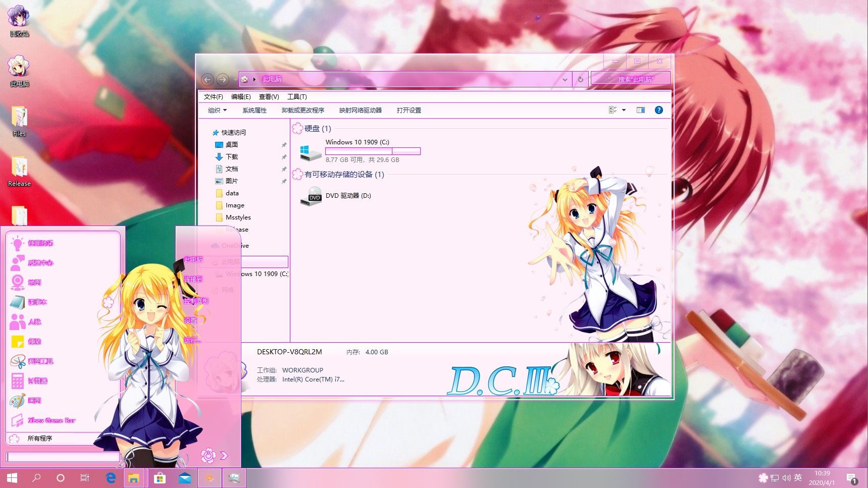
Task: Open 人脉 (People) app in start menu
Action: tap(26, 322)
